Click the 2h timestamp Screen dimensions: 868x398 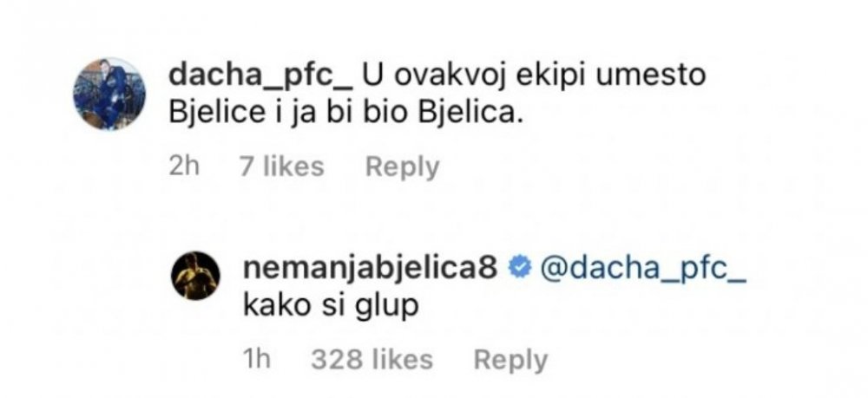186,166
